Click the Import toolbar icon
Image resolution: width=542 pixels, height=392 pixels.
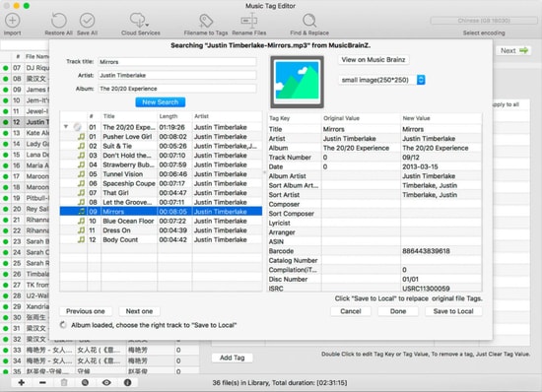pyautogui.click(x=13, y=21)
